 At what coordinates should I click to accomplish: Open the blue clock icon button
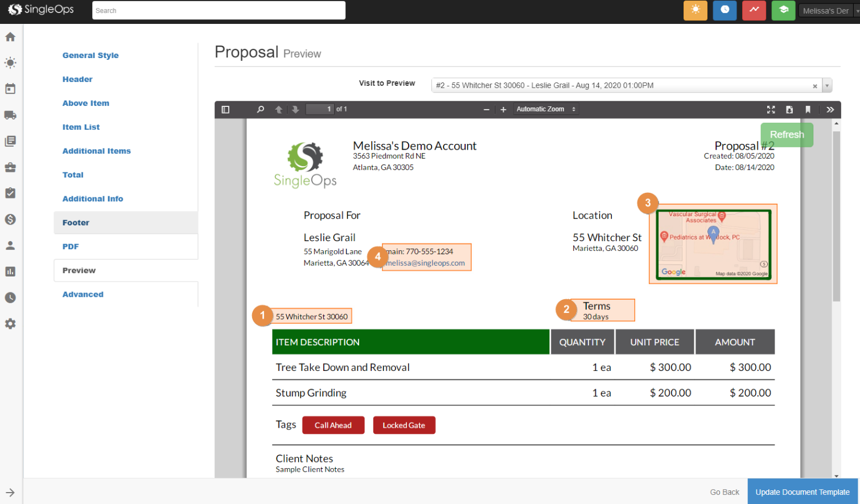pos(725,10)
